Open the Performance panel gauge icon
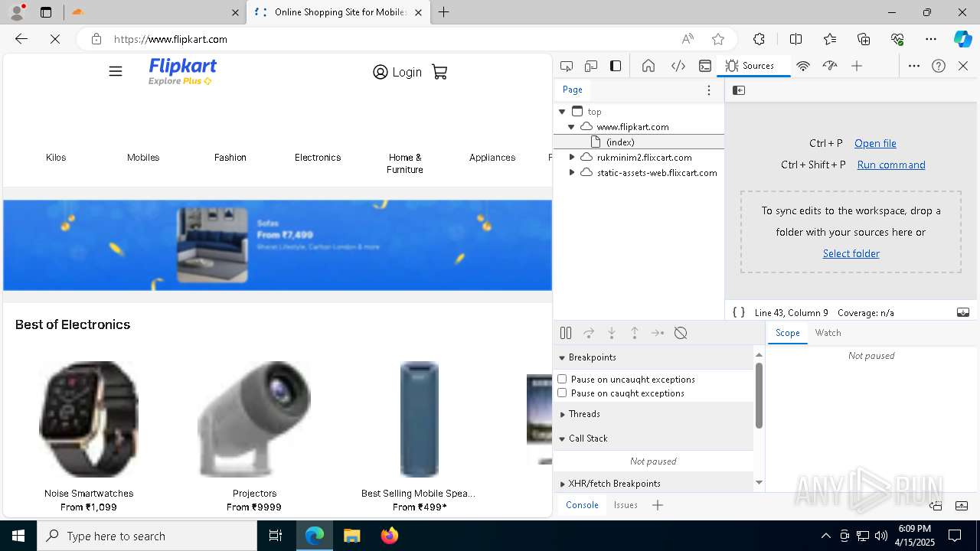 click(830, 66)
